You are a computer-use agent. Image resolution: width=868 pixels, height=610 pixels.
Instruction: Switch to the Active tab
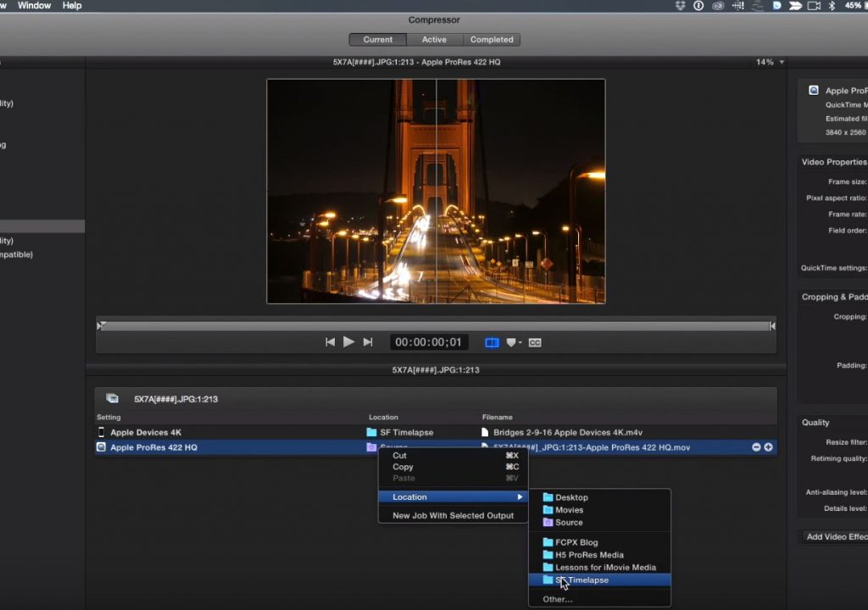coord(434,40)
